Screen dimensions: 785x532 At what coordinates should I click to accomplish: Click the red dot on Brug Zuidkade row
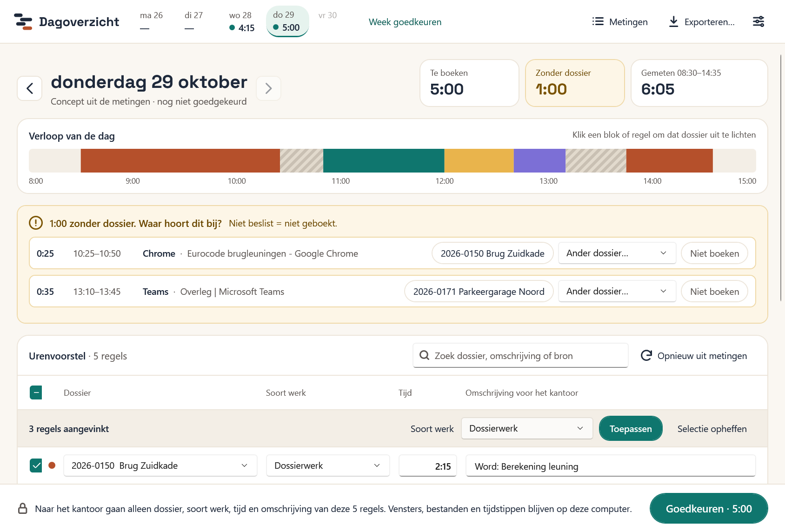[52, 465]
